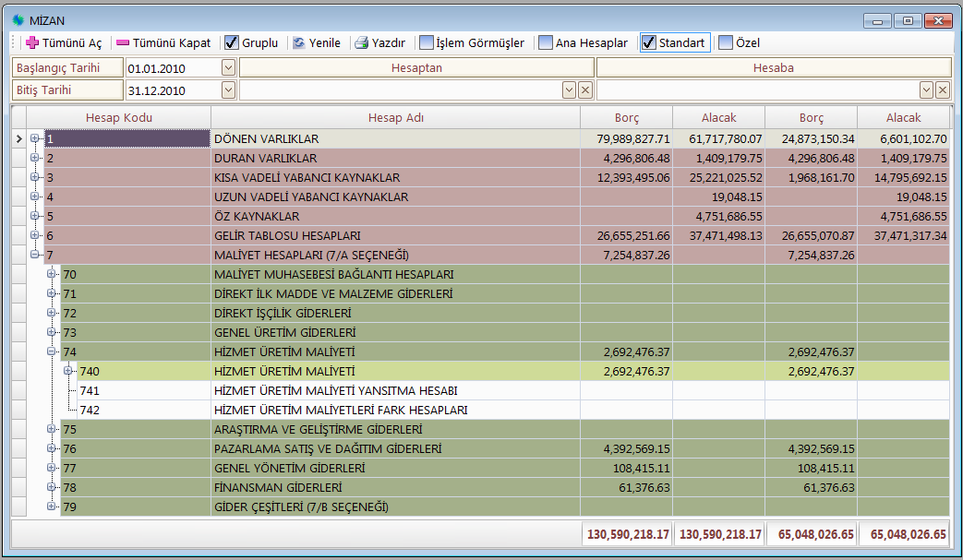Clear the Hesaptan field with X button
963x560 pixels.
click(x=585, y=90)
